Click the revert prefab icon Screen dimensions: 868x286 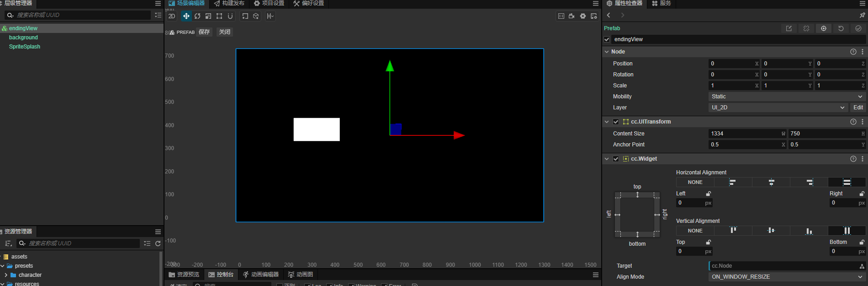click(x=841, y=28)
